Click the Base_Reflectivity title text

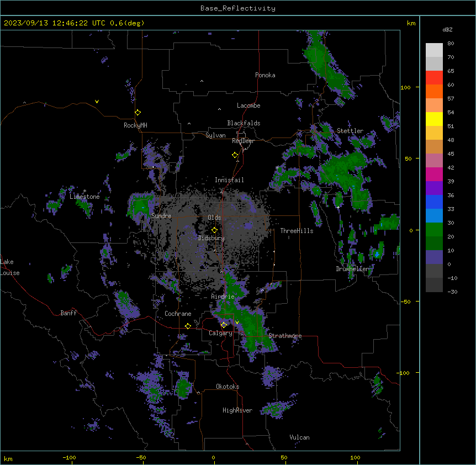[x=238, y=8]
